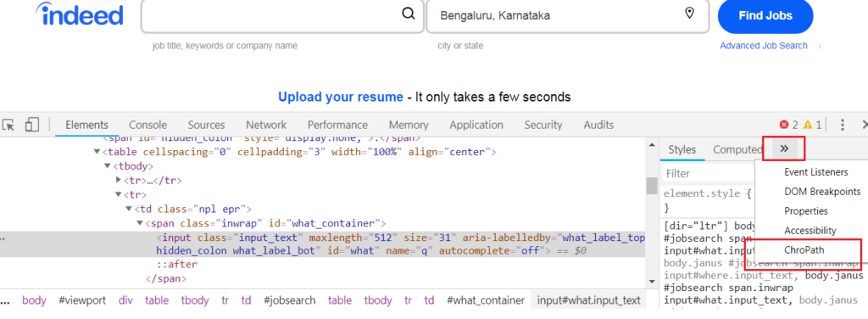The width and height of the screenshot is (868, 319).
Task: Click the Upload your resume link
Action: [x=341, y=98]
